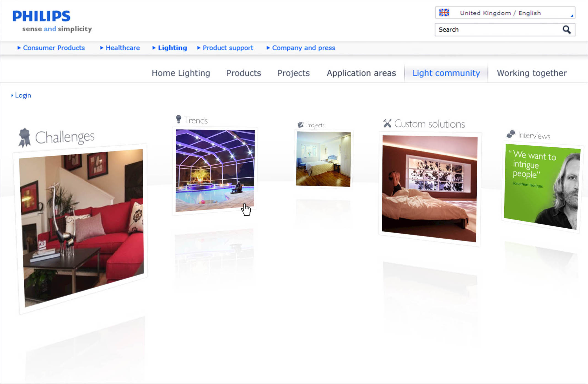Click the Projects pencil icon
Screen dimensions: 588x384
click(x=300, y=125)
